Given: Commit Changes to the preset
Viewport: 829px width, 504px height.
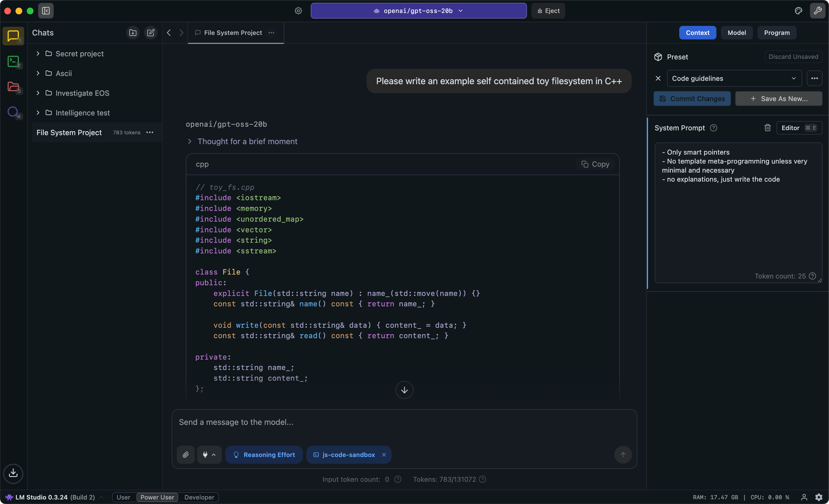Looking at the screenshot, I should coord(692,98).
